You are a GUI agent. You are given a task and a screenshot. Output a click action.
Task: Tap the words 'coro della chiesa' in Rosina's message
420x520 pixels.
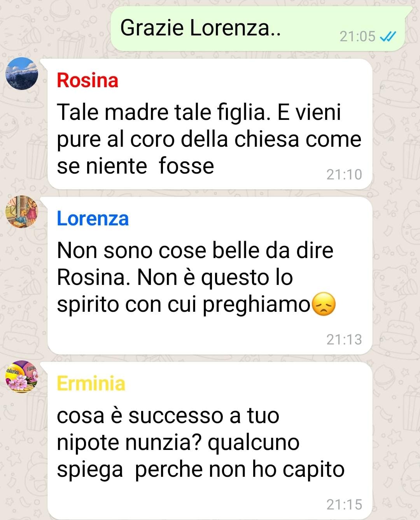[x=215, y=139]
